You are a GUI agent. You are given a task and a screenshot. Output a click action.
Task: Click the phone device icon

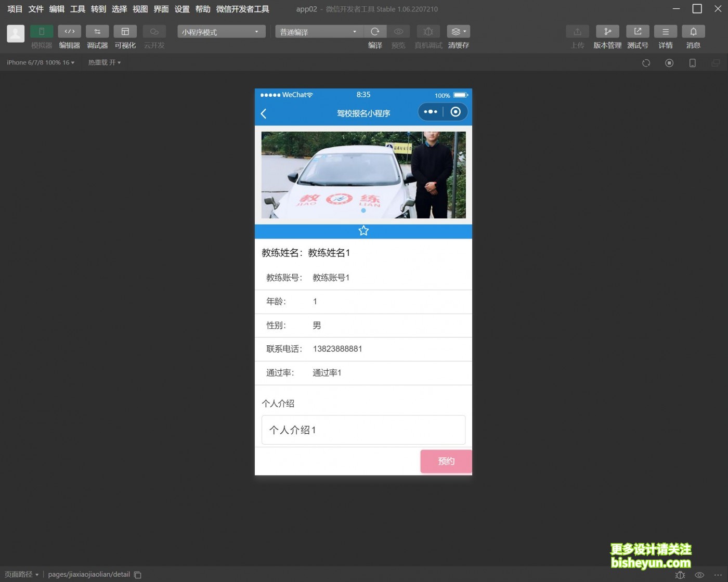pyautogui.click(x=692, y=63)
